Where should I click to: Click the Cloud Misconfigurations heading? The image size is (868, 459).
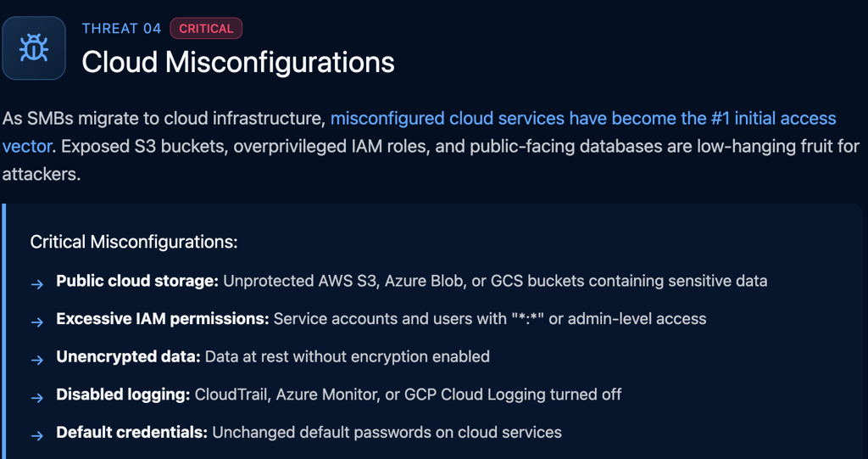click(x=238, y=62)
